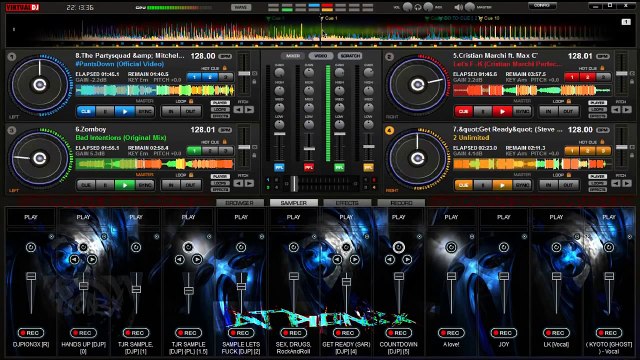
Task: Toggle hot cue lock on deck 2
Action: point(602,68)
